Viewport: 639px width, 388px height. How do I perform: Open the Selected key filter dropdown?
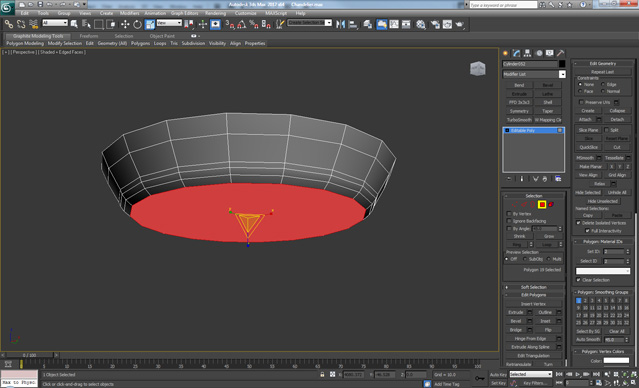531,374
